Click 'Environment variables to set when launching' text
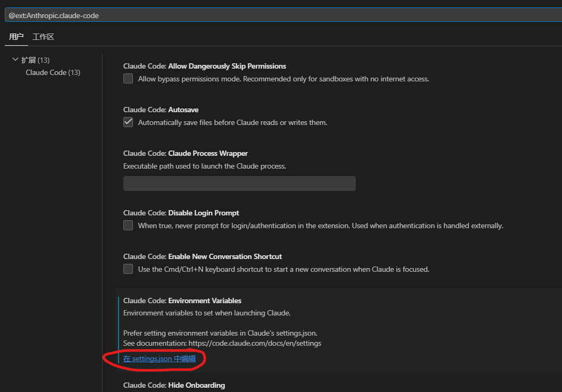 [x=207, y=313]
